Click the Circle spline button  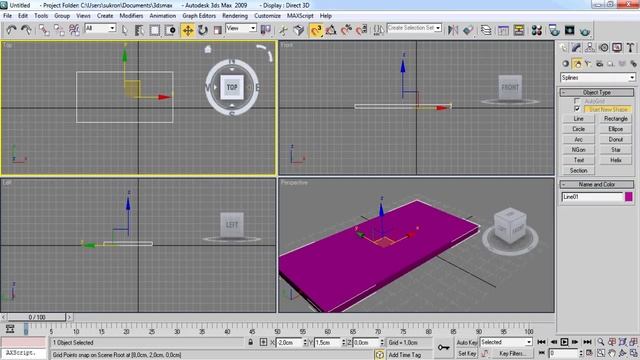[x=578, y=129]
